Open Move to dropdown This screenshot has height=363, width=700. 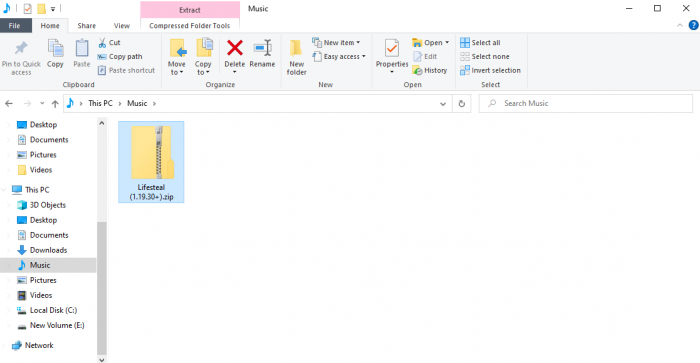[x=177, y=68]
